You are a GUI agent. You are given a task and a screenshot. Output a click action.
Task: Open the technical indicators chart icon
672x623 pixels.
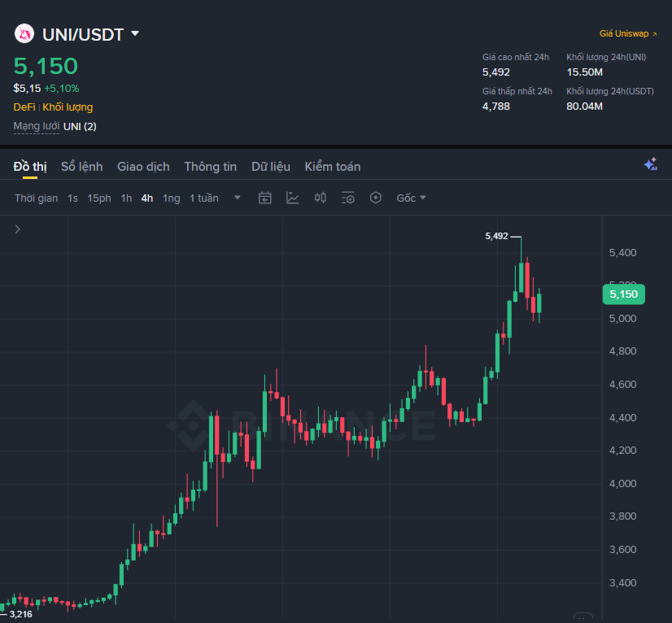(x=292, y=198)
